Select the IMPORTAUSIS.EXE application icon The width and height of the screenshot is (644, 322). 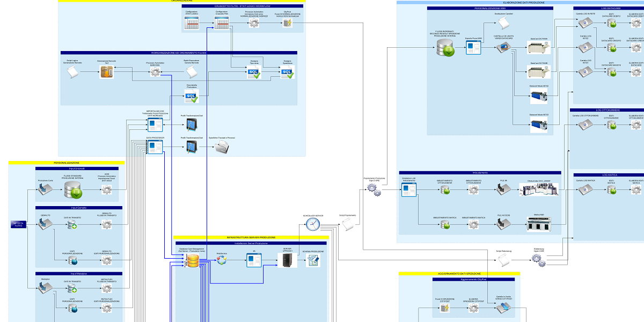coord(155,125)
